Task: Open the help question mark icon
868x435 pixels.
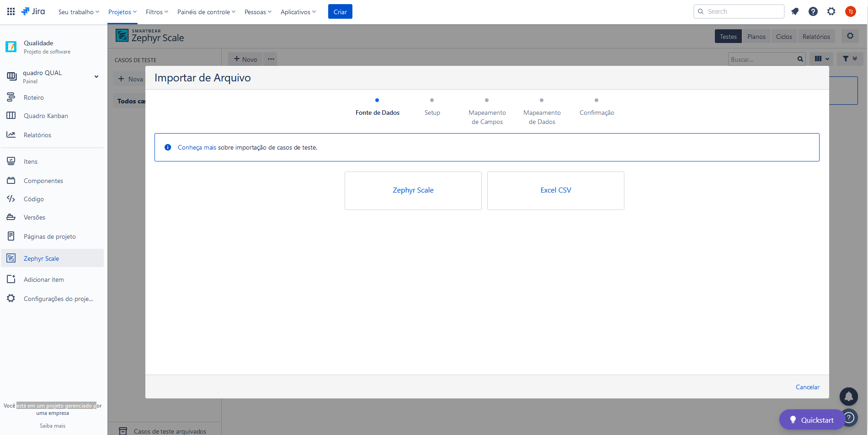Action: pyautogui.click(x=813, y=11)
